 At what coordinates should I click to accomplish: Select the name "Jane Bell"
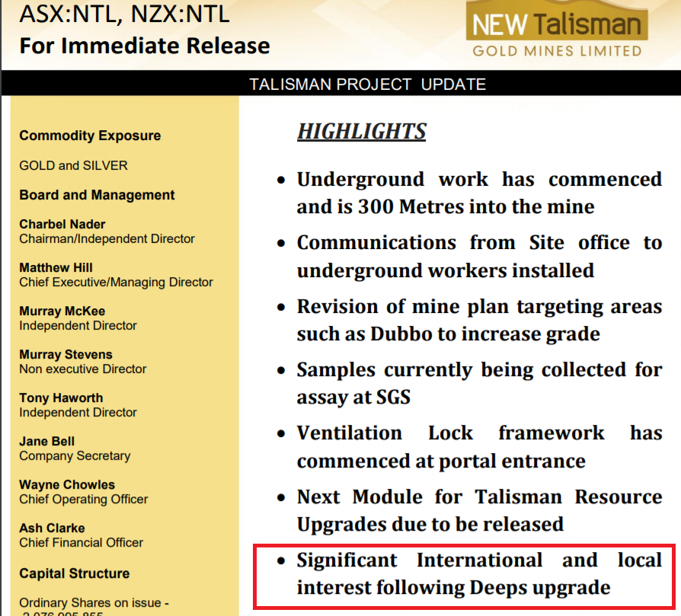tap(47, 441)
